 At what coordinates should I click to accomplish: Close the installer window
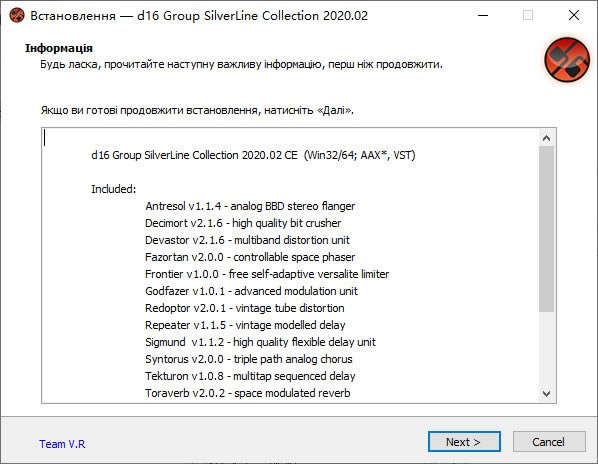[574, 15]
